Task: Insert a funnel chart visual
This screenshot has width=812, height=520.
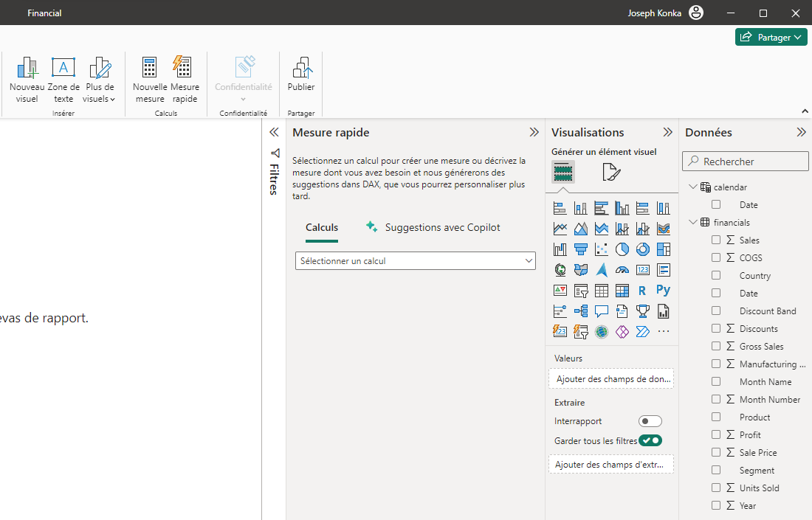Action: 580,249
